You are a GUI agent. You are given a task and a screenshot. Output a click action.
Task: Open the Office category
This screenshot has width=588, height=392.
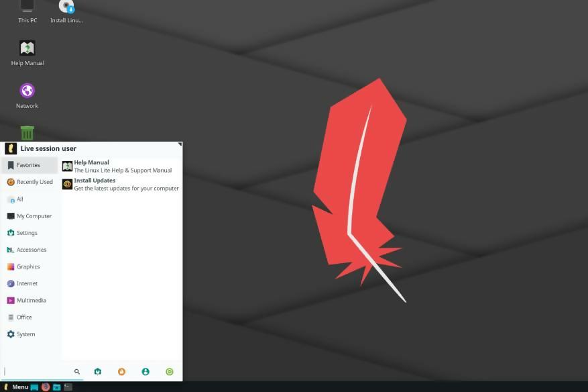30,317
